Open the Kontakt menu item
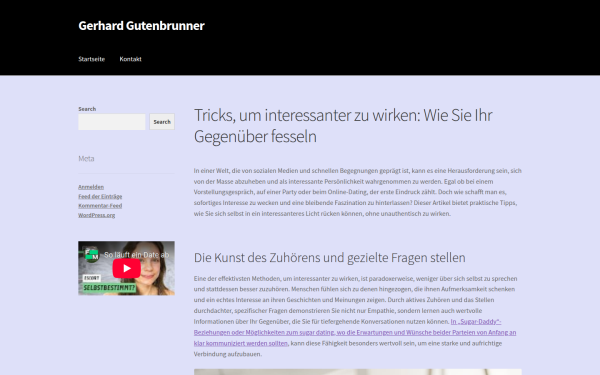Viewport: 600px width, 375px height. [130, 59]
